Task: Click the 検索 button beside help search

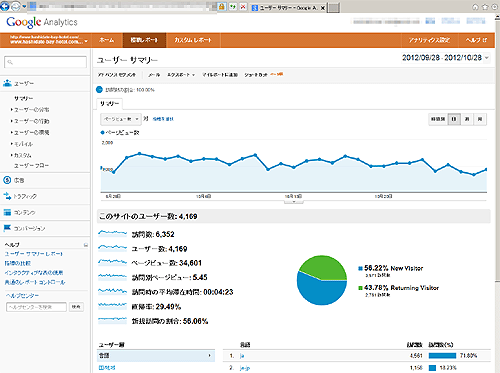Action: click(76, 307)
